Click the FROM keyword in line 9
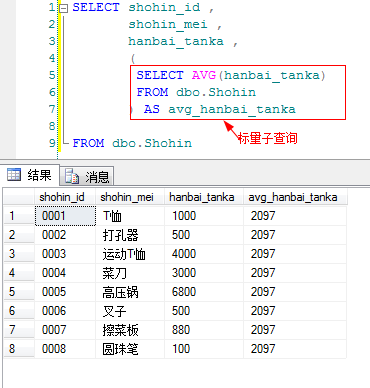This screenshot has height=388, width=370. (x=88, y=143)
